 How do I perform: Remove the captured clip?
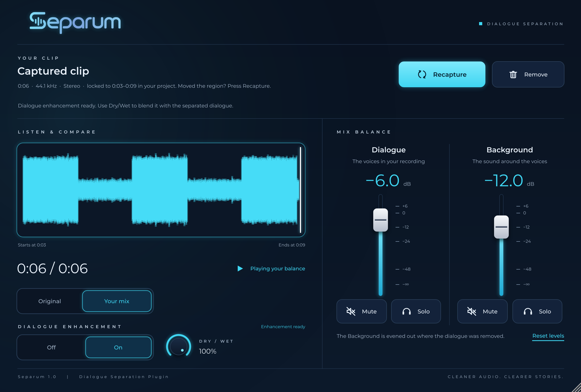528,74
